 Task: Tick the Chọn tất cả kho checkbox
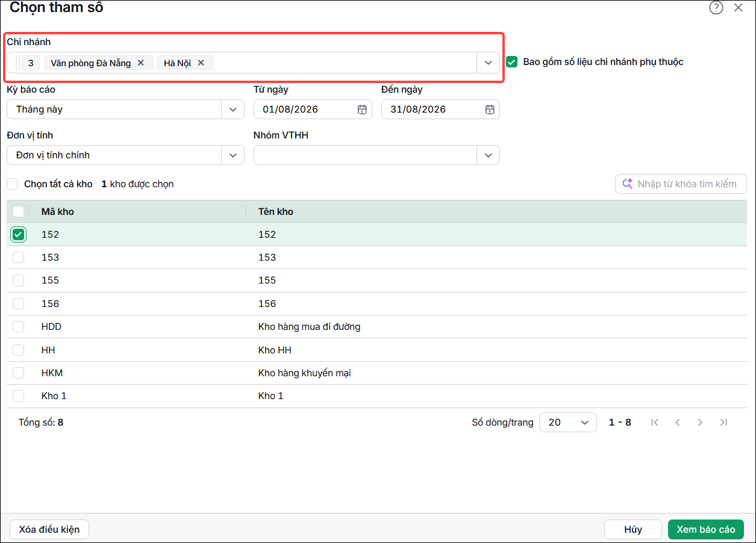click(x=13, y=184)
